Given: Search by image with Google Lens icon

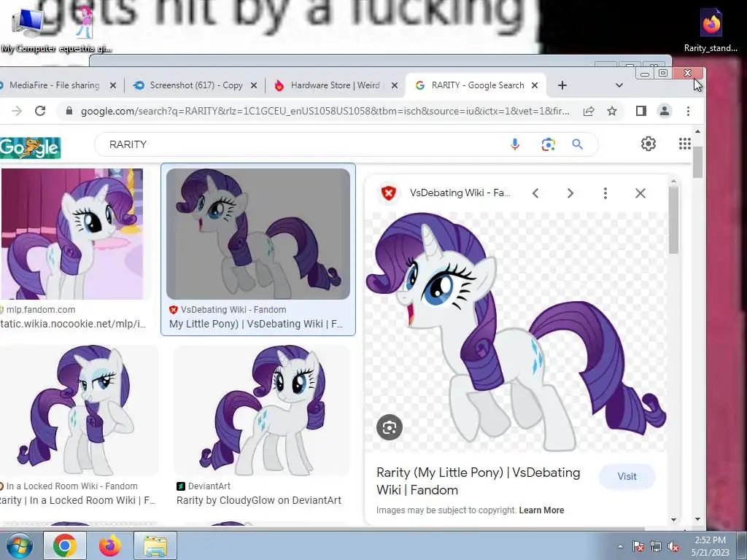Looking at the screenshot, I should tap(549, 144).
